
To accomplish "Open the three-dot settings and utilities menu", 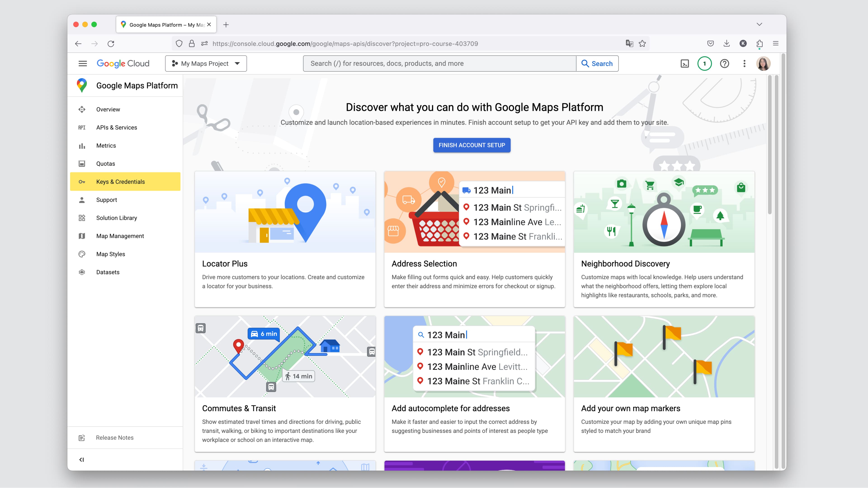I will [x=744, y=64].
